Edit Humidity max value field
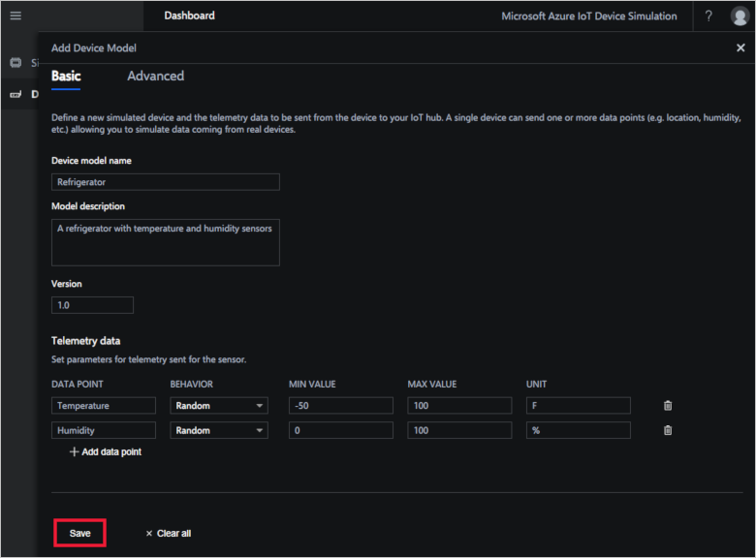 [459, 430]
